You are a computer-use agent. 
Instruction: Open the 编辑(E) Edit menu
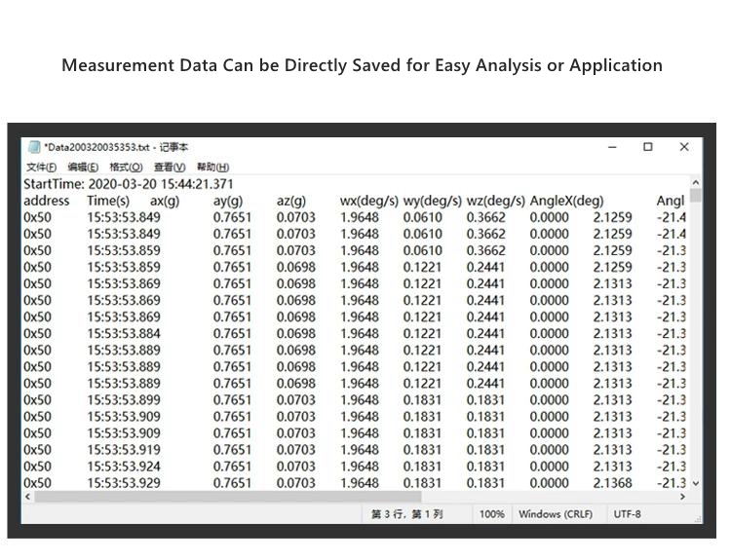pyautogui.click(x=83, y=167)
